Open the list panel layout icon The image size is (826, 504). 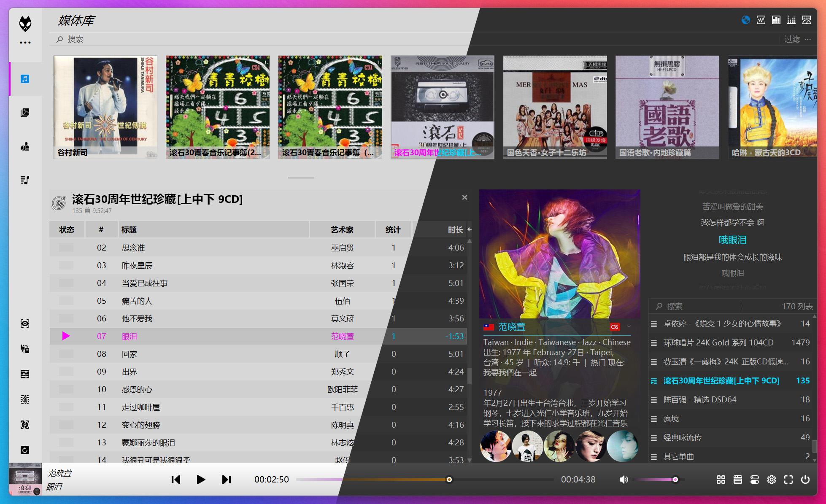(738, 480)
